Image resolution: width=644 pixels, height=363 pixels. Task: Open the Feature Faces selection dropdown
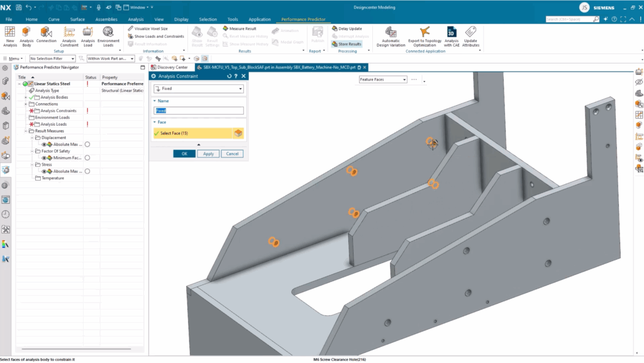(383, 79)
